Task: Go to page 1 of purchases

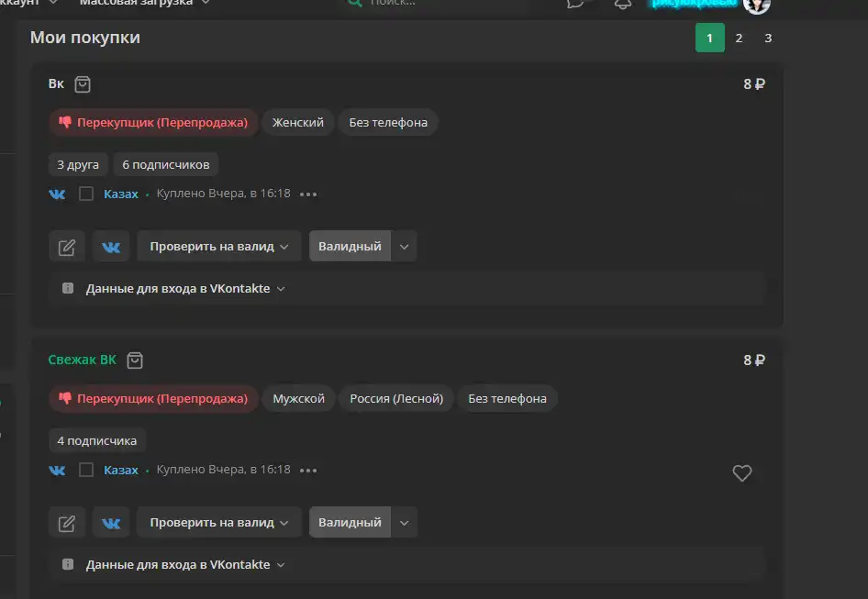Action: 709,38
